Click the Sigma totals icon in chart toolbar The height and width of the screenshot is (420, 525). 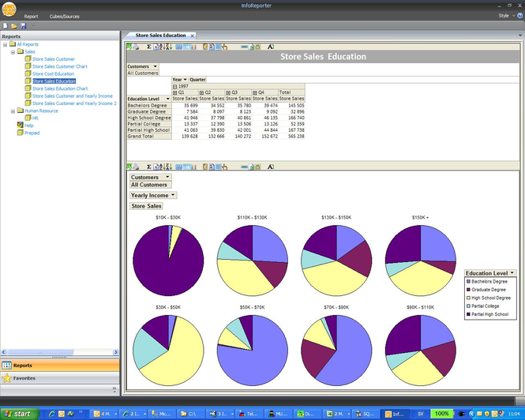coord(149,167)
